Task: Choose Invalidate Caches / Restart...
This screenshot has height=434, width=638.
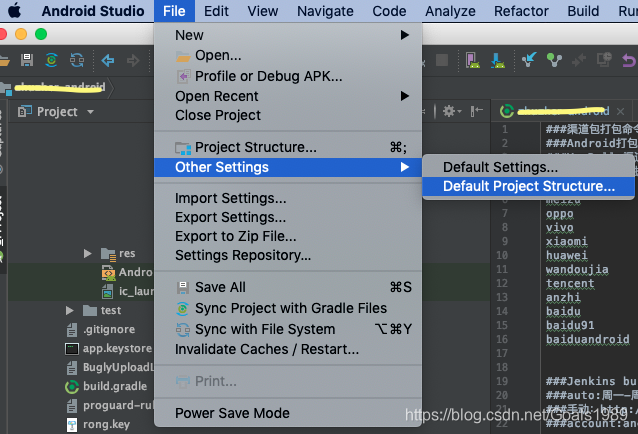Action: 288,349
